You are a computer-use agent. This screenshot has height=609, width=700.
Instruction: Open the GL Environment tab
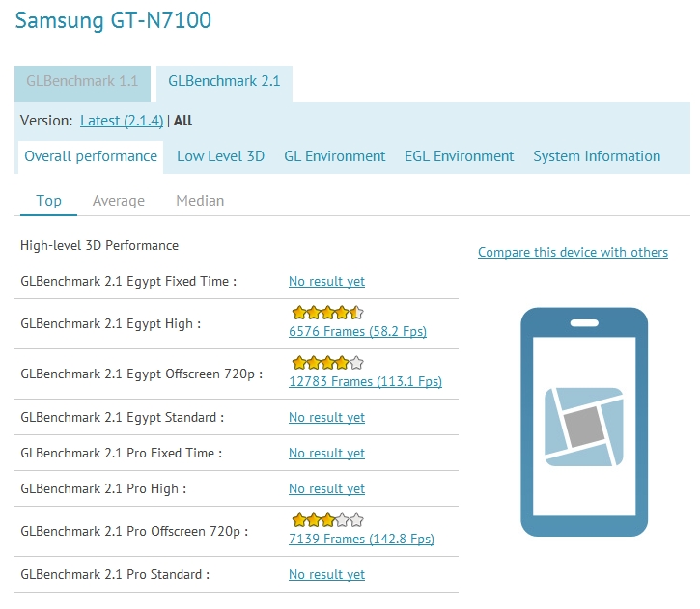pos(334,156)
